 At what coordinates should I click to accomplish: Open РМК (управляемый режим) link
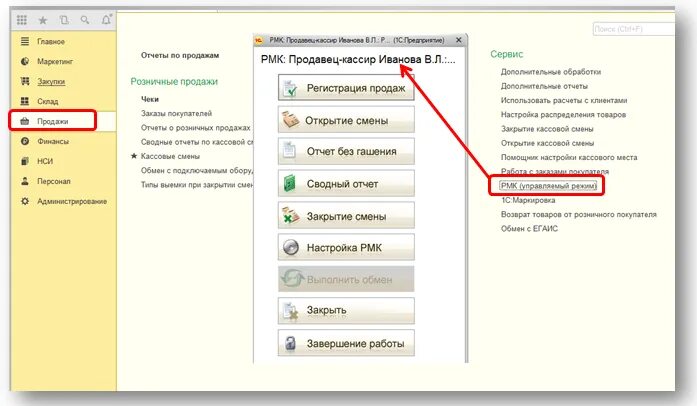pyautogui.click(x=548, y=186)
